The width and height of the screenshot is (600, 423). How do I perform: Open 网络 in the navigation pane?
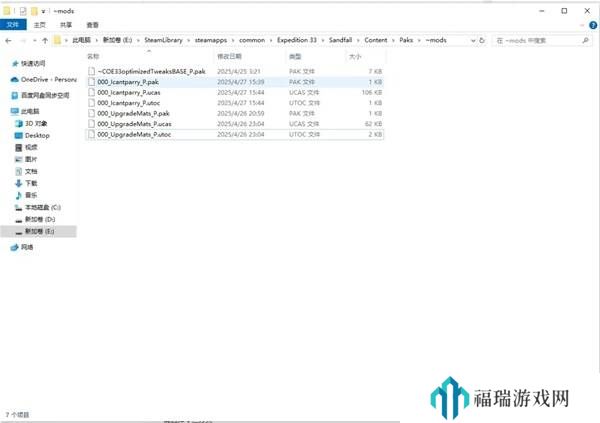click(27, 247)
